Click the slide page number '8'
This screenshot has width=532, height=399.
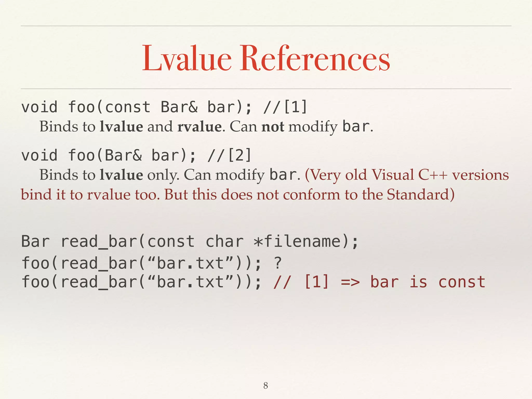[265, 386]
